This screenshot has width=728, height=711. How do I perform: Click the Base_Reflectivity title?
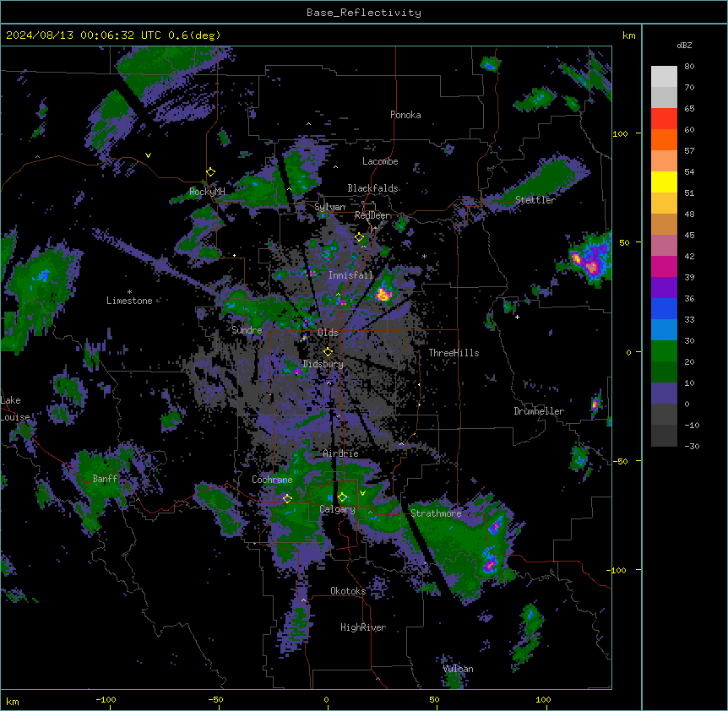(364, 13)
